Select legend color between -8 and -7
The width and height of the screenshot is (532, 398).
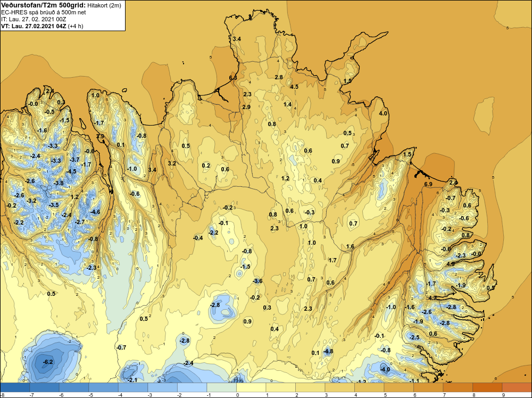coord(15,387)
